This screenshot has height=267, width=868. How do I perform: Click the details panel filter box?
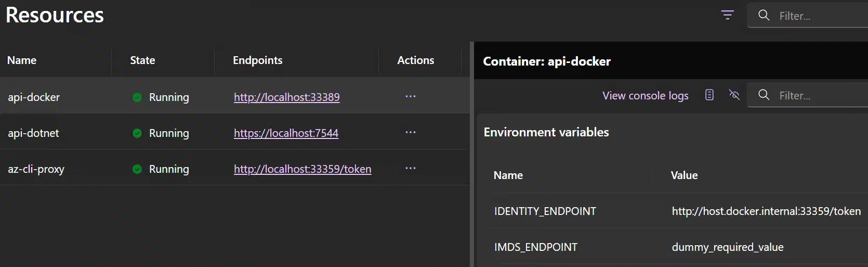808,95
